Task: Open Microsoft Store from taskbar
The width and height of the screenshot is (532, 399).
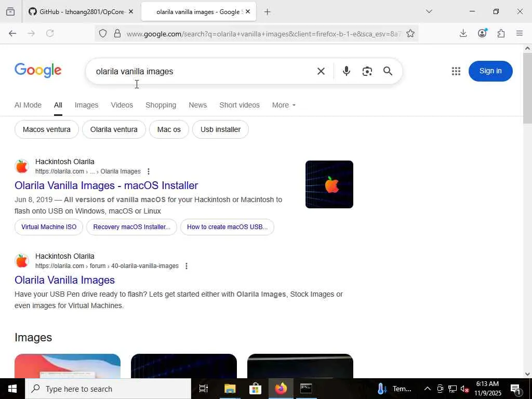Action: click(255, 389)
